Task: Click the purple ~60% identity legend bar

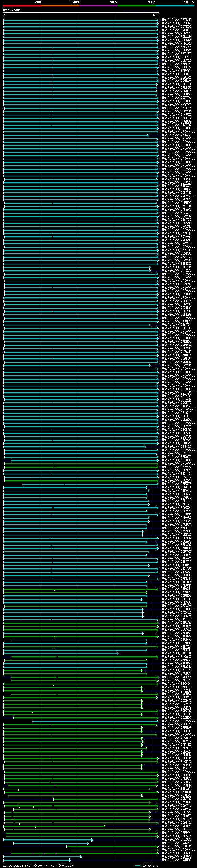Action: point(99,6)
